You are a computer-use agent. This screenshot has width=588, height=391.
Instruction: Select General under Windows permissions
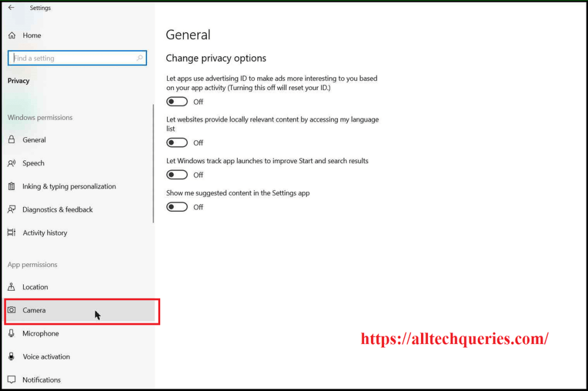[34, 140]
